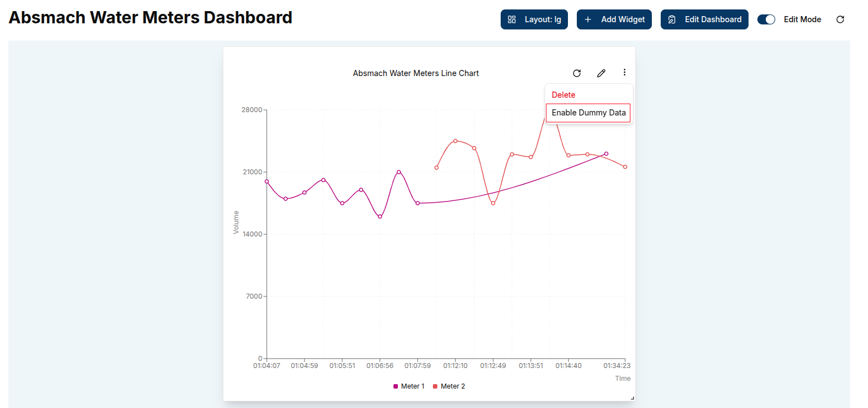
Task: Click the Add Widget button
Action: coord(614,19)
